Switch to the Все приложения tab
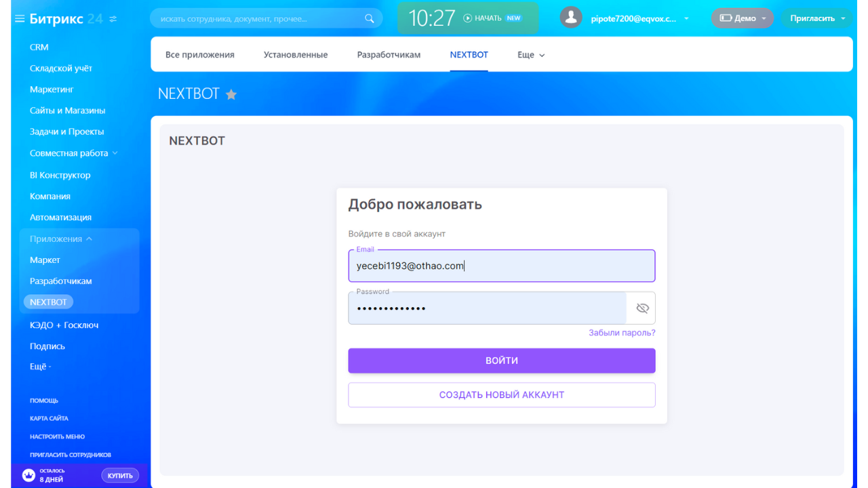 pyautogui.click(x=200, y=55)
